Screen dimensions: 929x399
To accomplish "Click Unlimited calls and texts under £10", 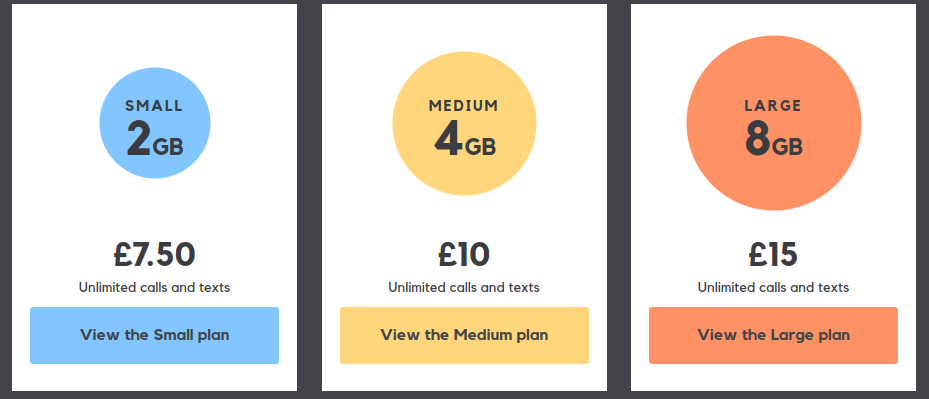I will click(x=464, y=288).
